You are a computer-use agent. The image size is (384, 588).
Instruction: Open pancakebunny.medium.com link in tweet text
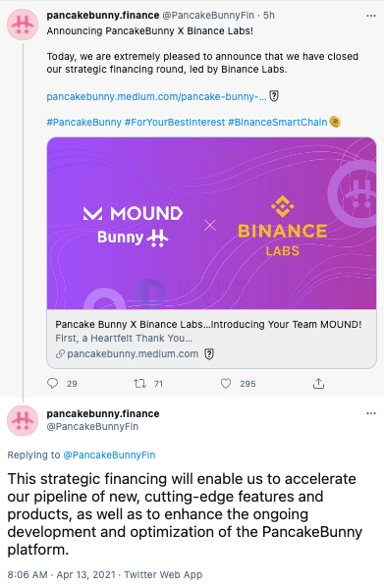click(156, 97)
